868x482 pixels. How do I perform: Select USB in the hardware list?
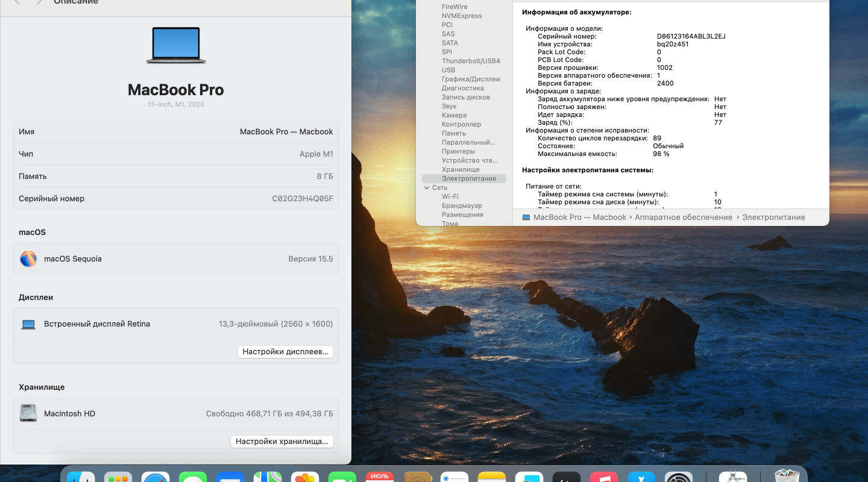point(448,70)
